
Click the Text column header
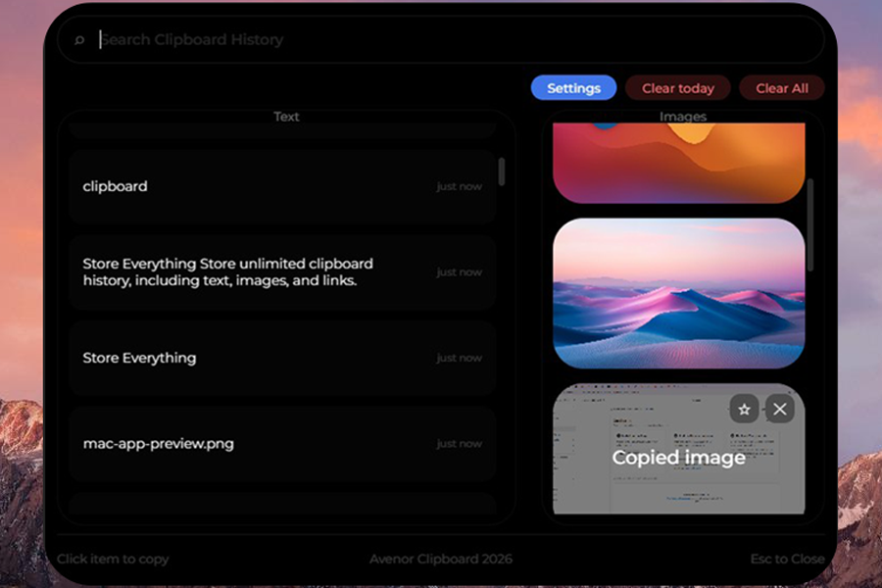click(286, 117)
